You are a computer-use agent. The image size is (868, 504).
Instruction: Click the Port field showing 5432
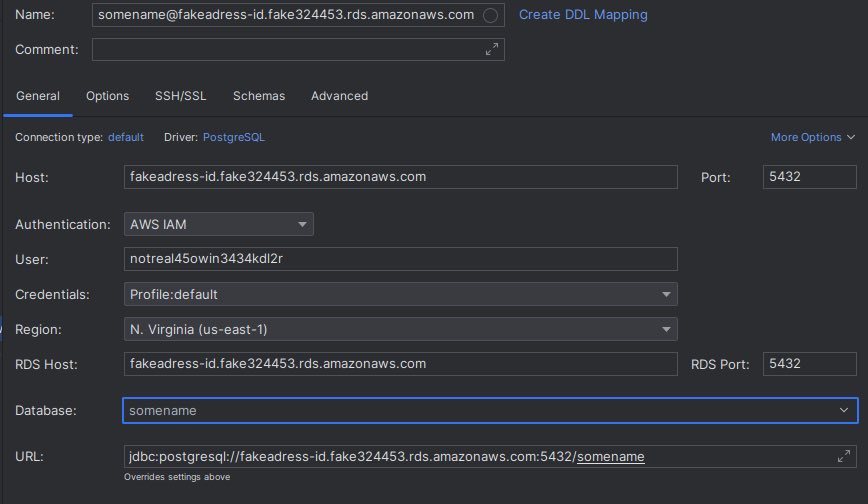[x=809, y=177]
